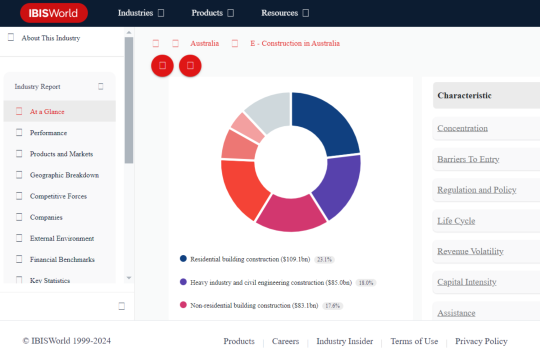Click sidebar scrollbar down arrow
Image resolution: width=540 pixels, height=360 pixels.
(129, 278)
